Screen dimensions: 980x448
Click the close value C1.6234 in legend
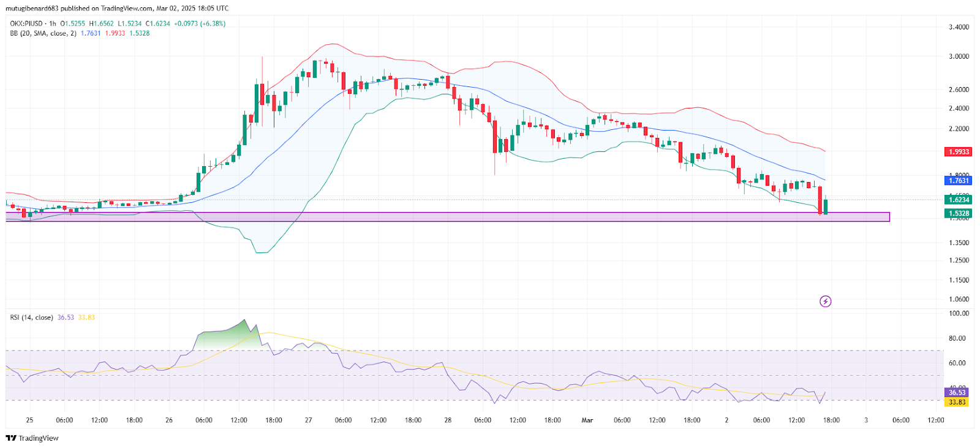click(x=157, y=24)
